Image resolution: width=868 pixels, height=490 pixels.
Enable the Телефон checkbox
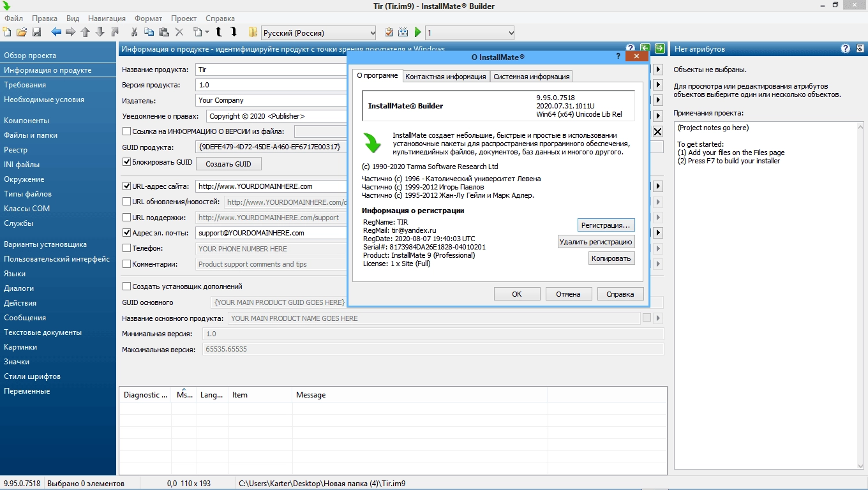pos(126,248)
